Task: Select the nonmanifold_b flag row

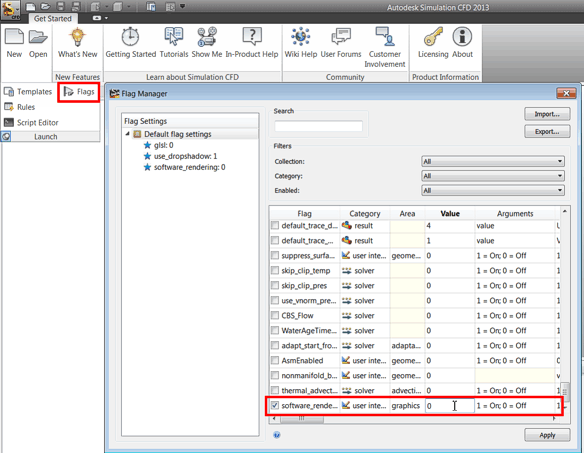Action: click(415, 376)
